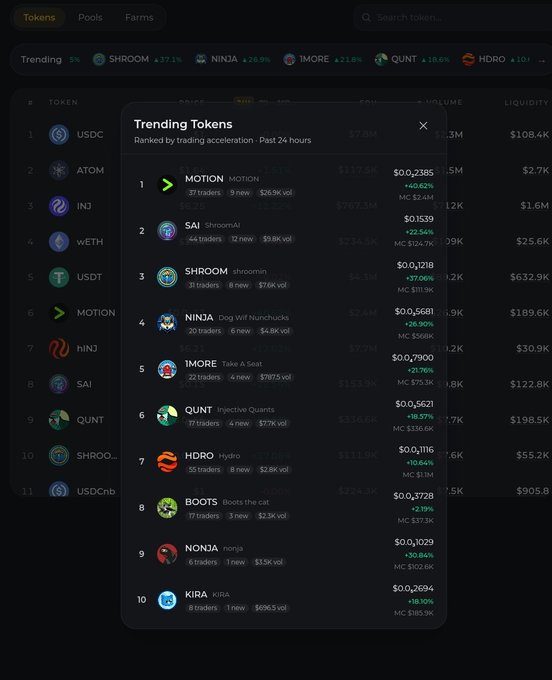This screenshot has width=552, height=680.
Task: Click the USDC icon in background token table
Action: click(x=59, y=134)
